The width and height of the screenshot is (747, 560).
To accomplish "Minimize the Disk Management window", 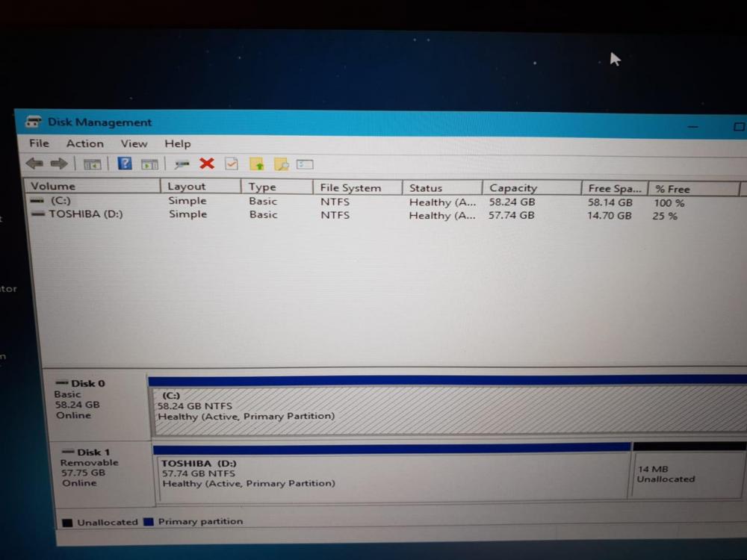I will coord(692,127).
